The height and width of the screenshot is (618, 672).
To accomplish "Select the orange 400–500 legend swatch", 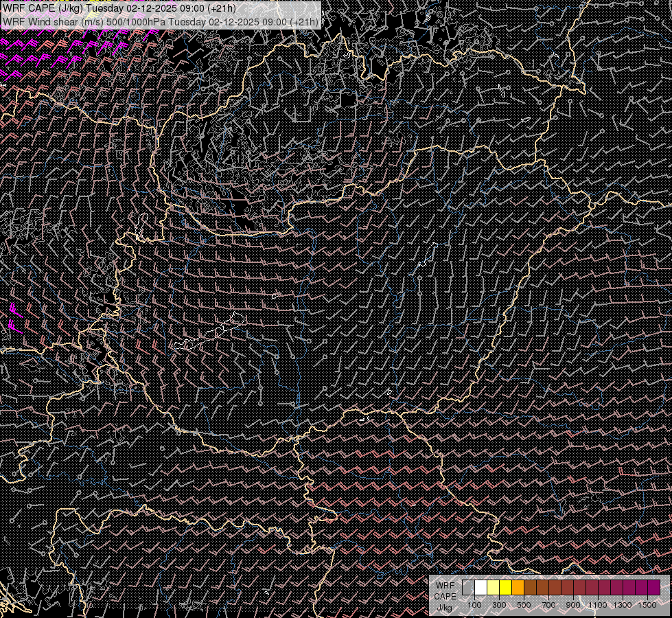I will pos(518,587).
